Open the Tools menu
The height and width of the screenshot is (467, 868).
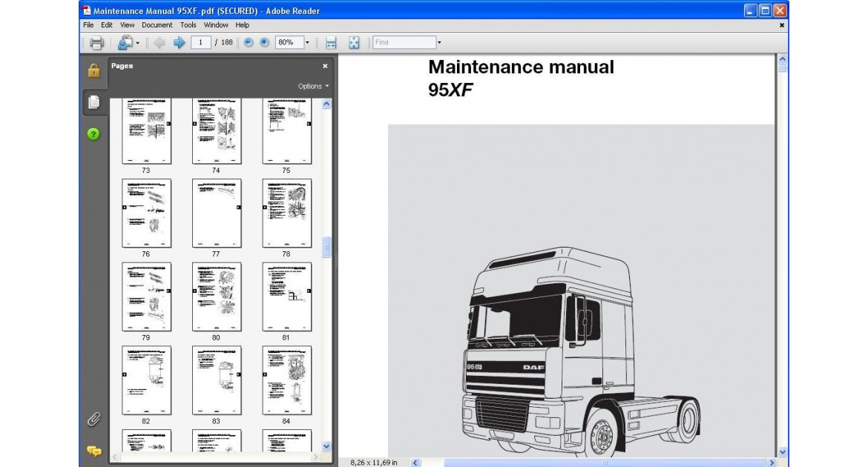188,25
